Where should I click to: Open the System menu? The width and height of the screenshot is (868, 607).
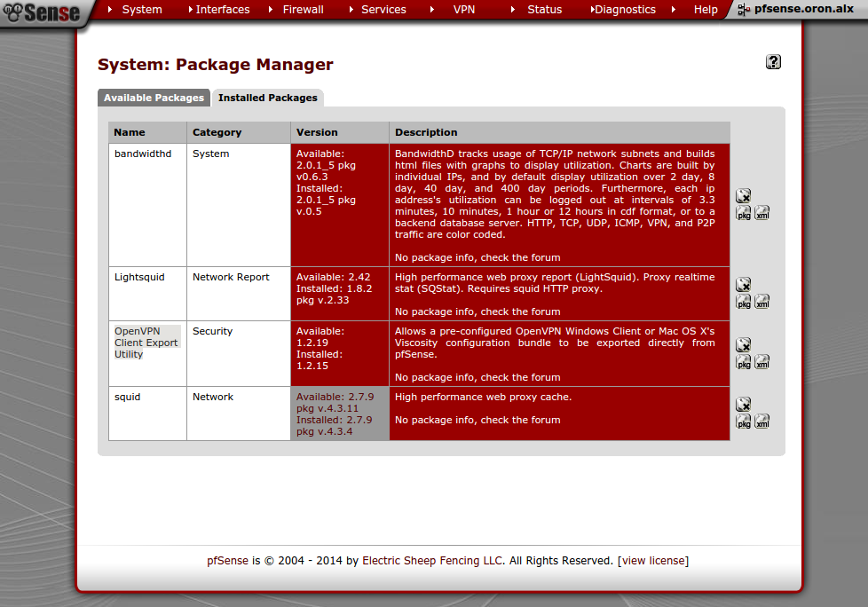[x=142, y=10]
